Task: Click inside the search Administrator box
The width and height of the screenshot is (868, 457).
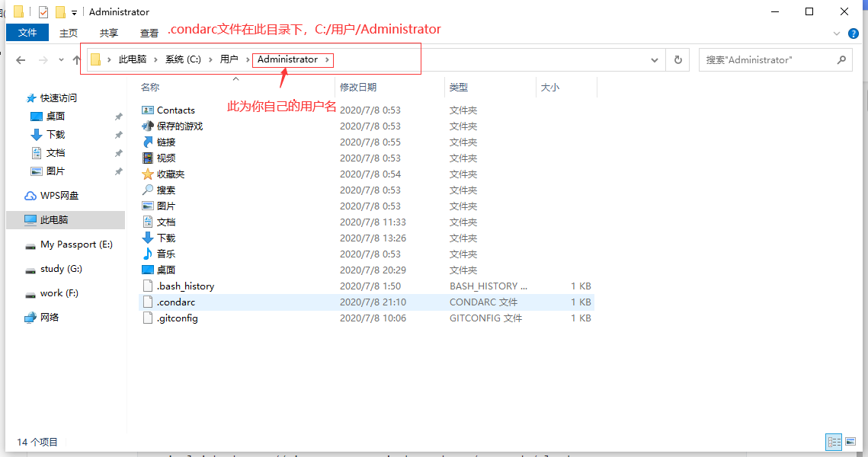Action: (x=762, y=59)
